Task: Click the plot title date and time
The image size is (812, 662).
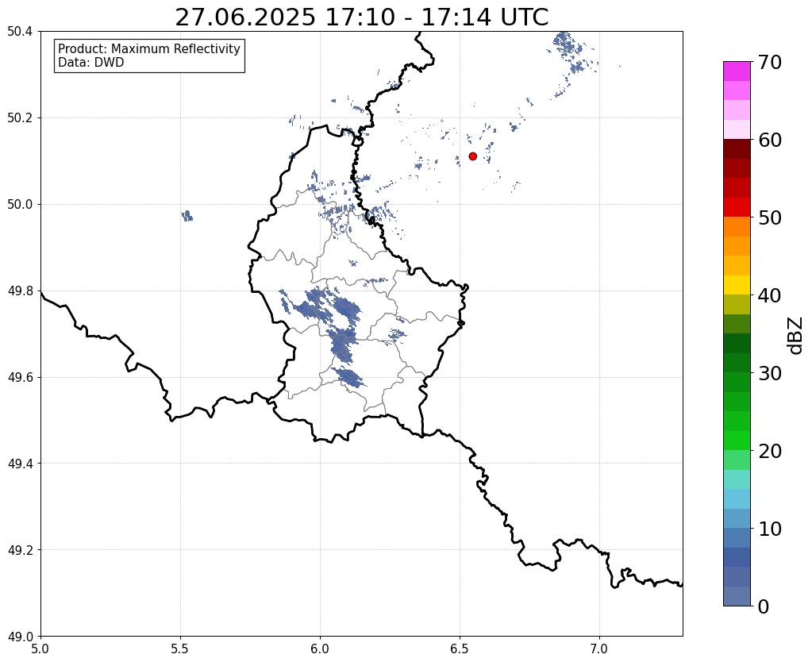Action: 361,17
